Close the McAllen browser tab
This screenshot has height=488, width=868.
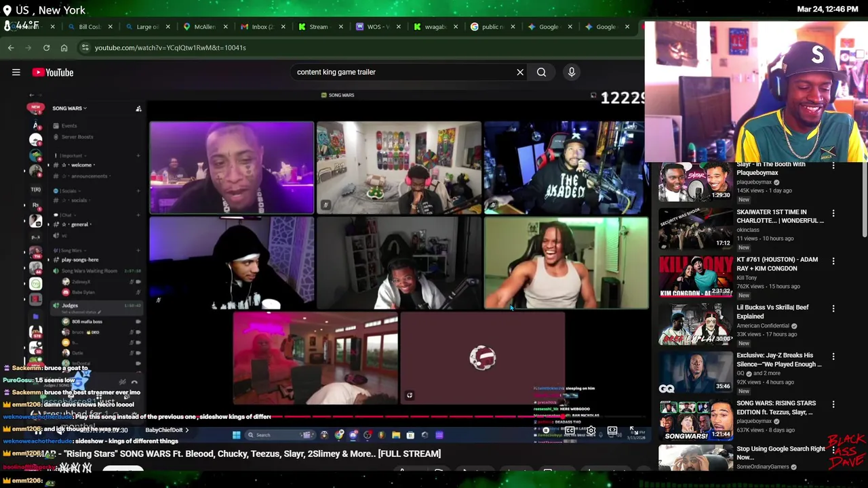225,27
